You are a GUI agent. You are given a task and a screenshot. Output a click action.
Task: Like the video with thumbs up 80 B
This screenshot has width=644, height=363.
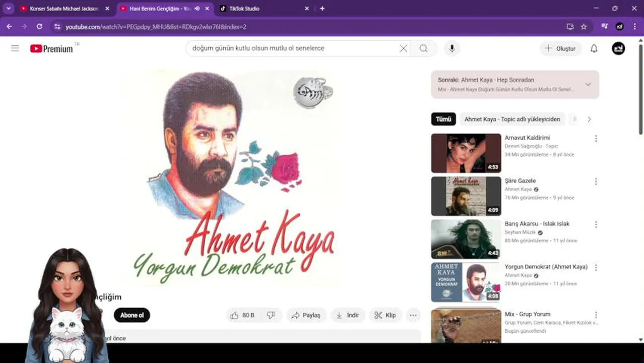242,315
